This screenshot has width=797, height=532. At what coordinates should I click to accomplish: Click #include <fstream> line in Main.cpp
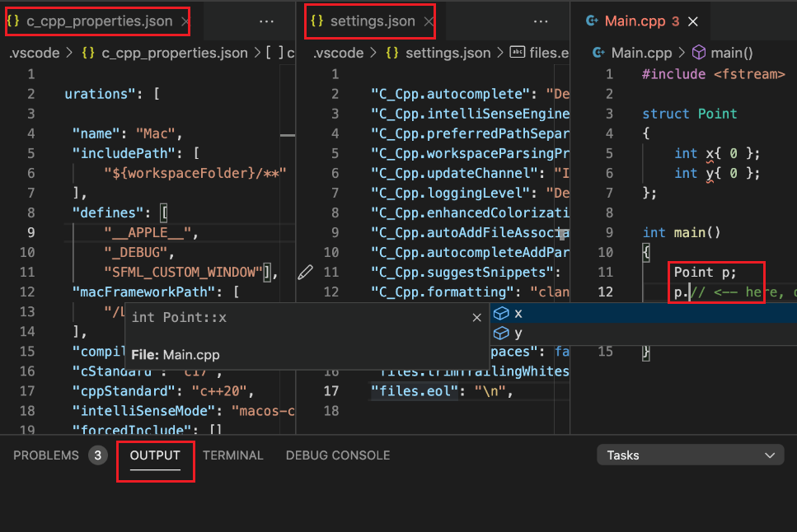pyautogui.click(x=714, y=74)
